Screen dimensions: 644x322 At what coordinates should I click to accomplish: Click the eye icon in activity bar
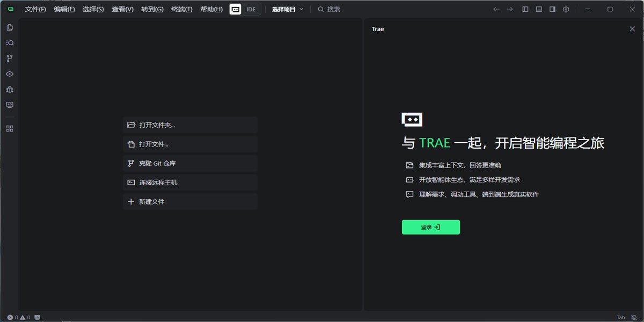pos(10,74)
